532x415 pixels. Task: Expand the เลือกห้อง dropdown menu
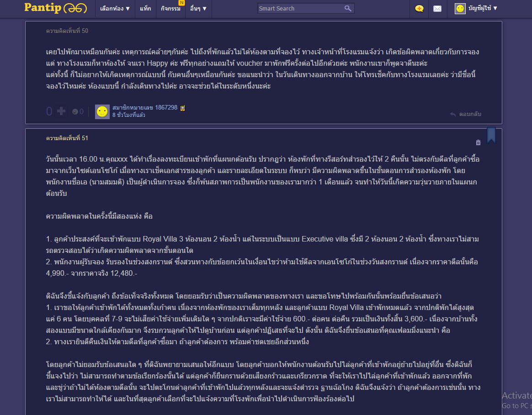tap(115, 9)
